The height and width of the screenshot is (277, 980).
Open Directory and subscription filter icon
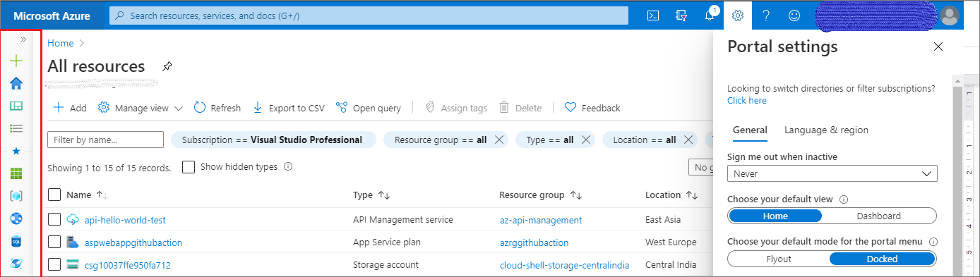(x=681, y=15)
